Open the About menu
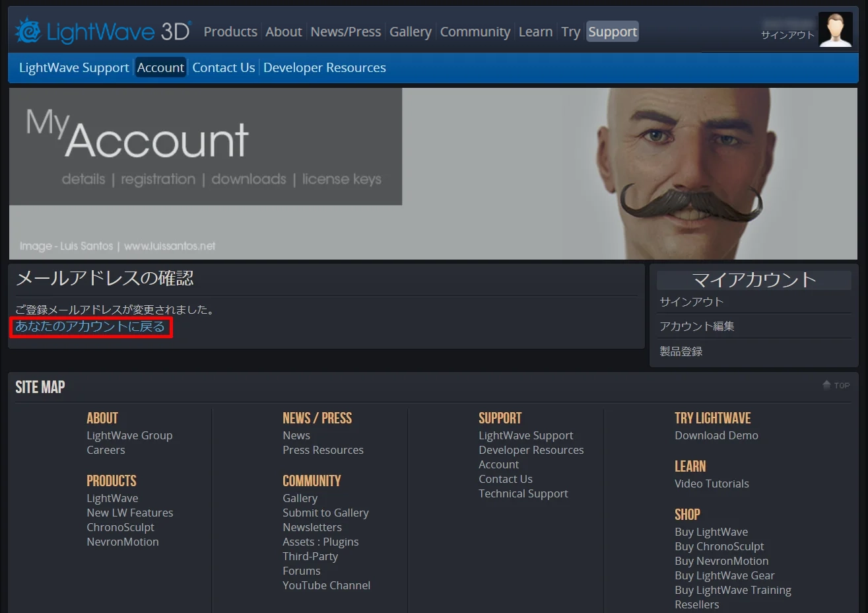 [284, 32]
